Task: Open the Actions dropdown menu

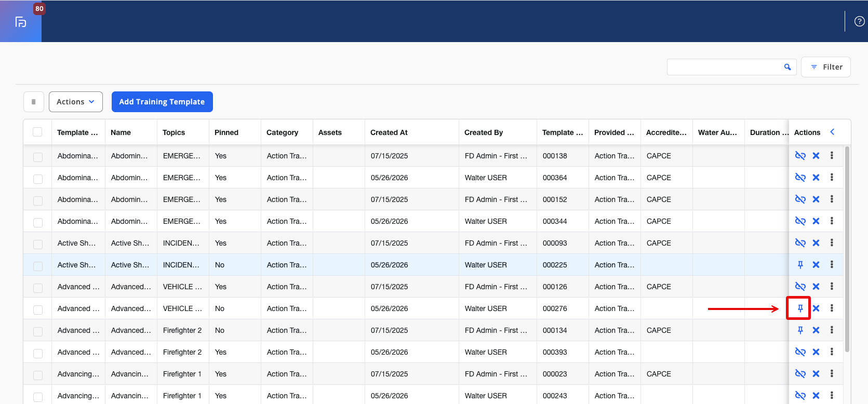Action: [x=76, y=102]
